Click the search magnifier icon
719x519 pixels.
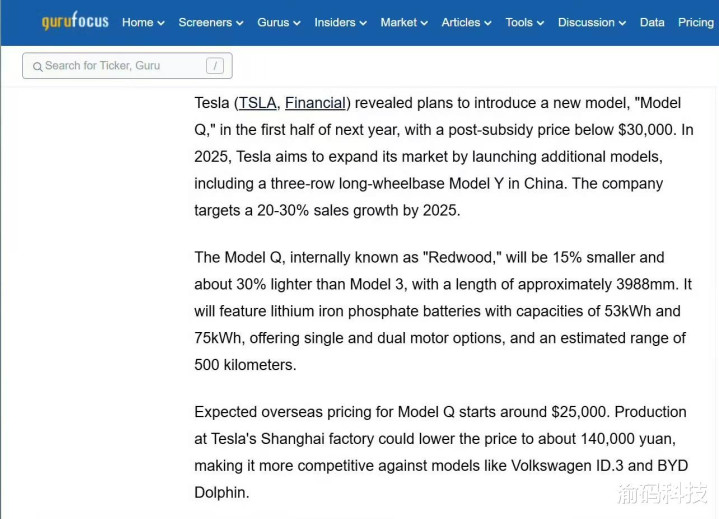pos(38,66)
